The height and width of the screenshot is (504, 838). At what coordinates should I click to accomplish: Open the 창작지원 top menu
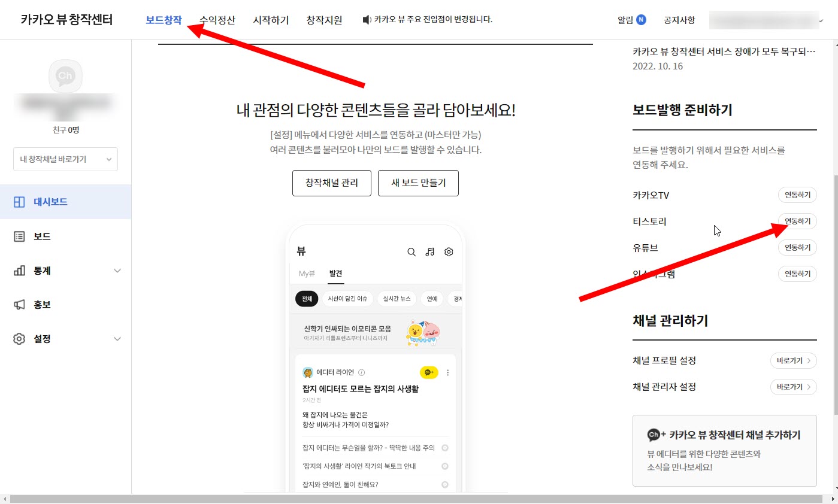324,20
